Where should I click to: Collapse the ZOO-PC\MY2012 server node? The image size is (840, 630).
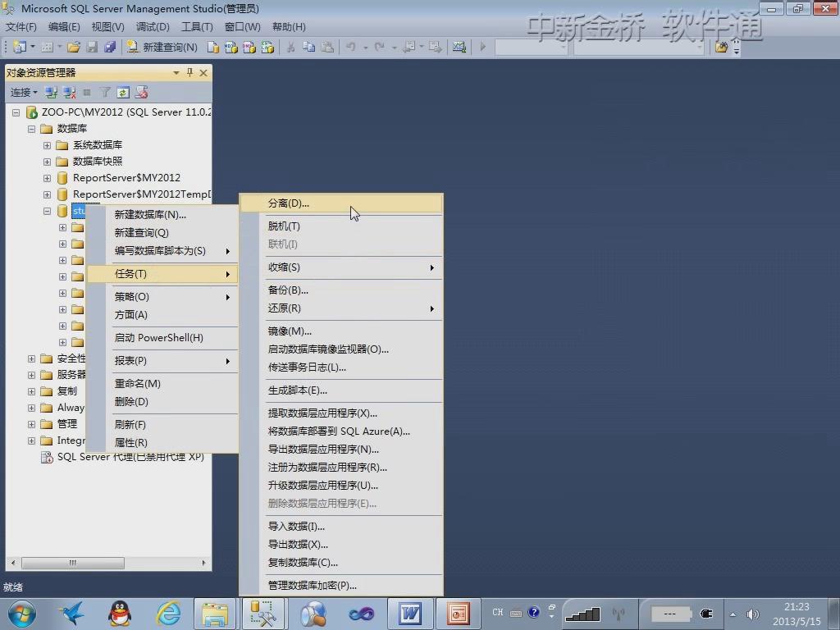click(x=16, y=112)
